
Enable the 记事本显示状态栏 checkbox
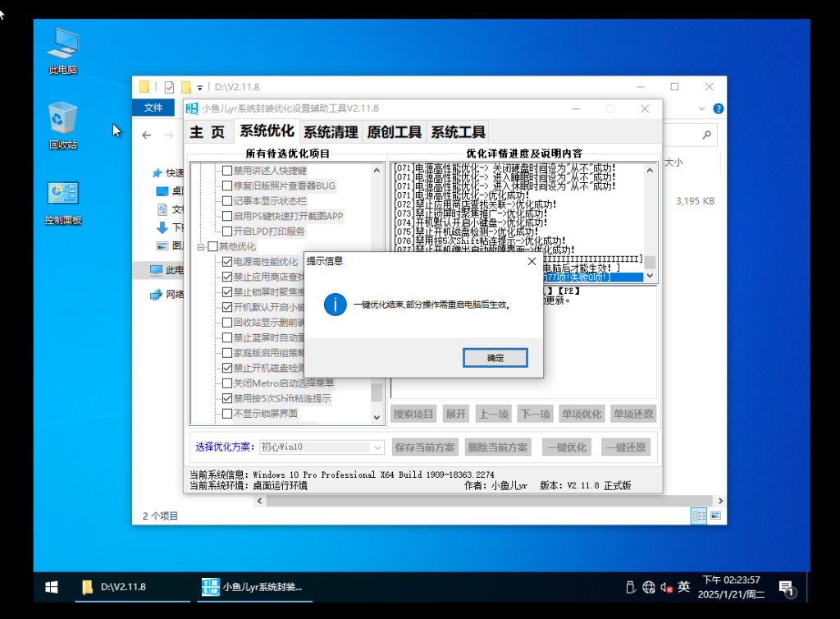[x=227, y=201]
